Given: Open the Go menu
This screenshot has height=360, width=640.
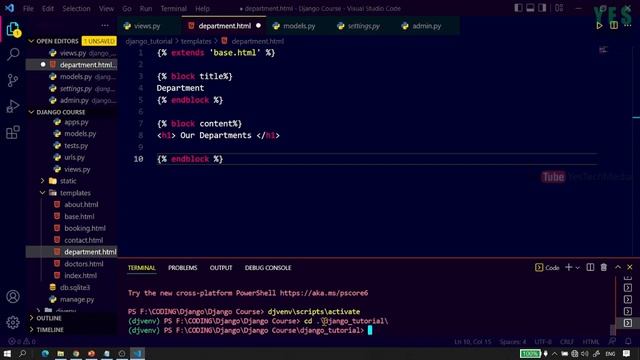Looking at the screenshot, I should point(127,8).
